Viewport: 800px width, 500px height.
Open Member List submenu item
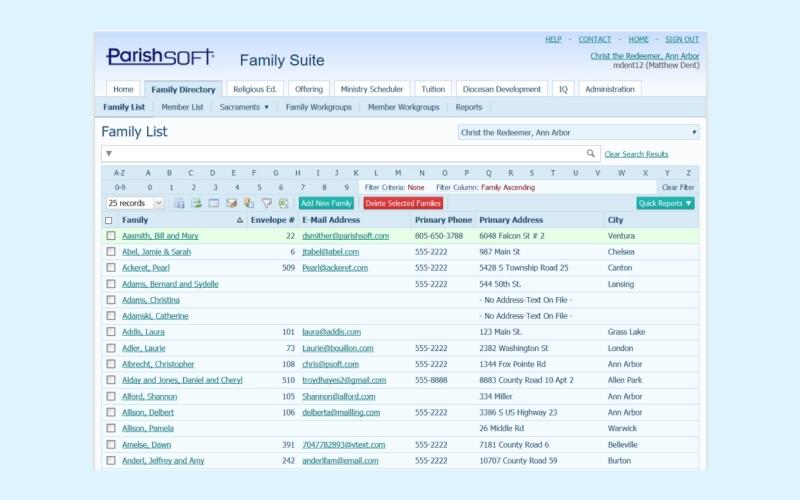point(182,107)
